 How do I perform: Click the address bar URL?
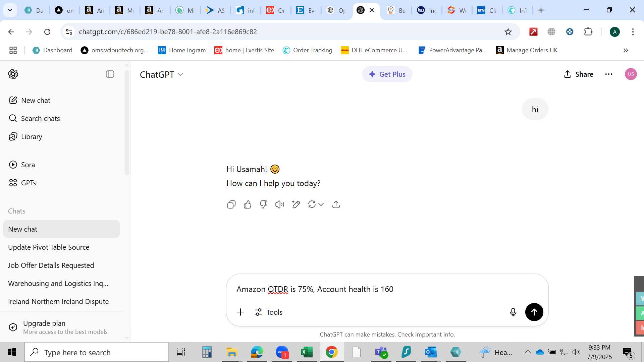coord(168,32)
